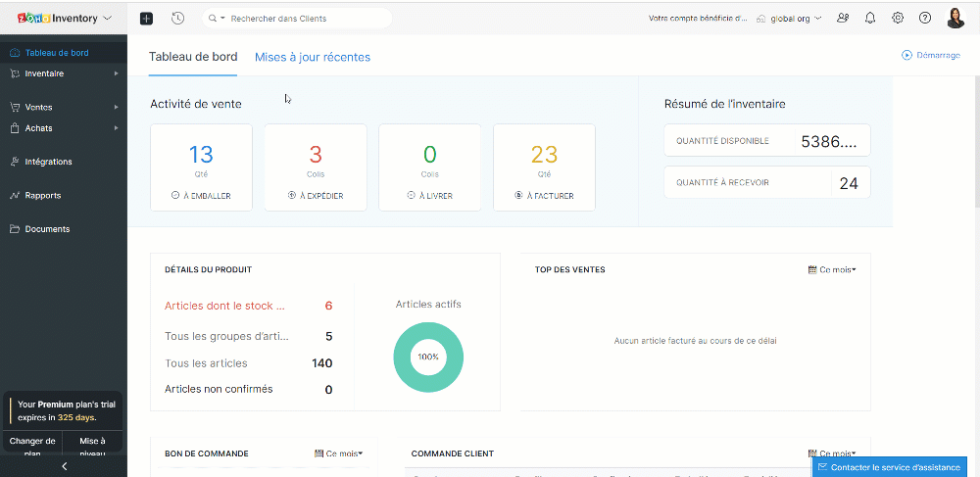Open the notifications bell
980x477 pixels.
pos(870,18)
